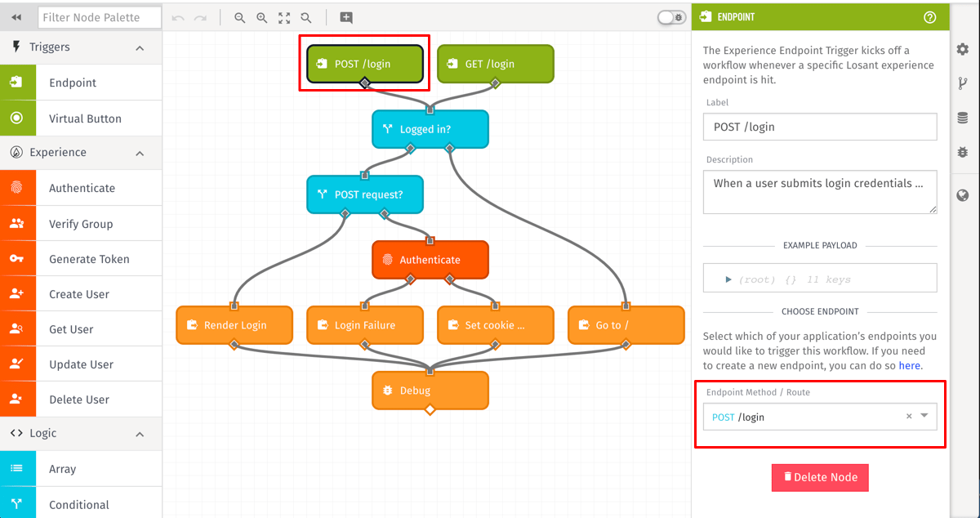Toggle the live debug switch

point(671,17)
